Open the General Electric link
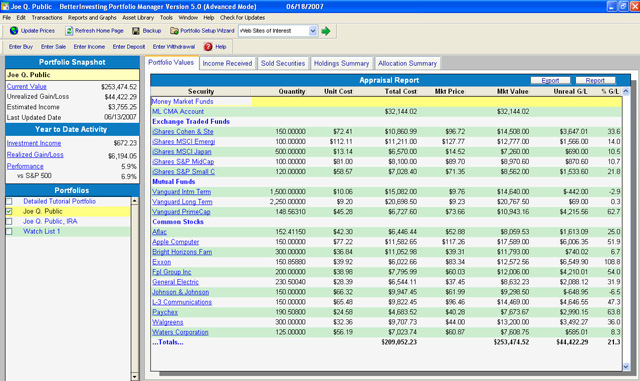Image resolution: width=640 pixels, height=381 pixels. tap(176, 282)
